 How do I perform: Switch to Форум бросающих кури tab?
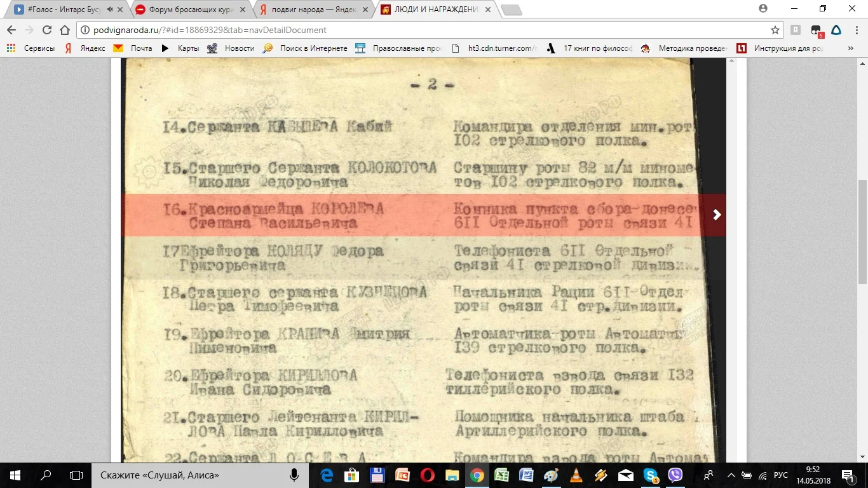pyautogui.click(x=191, y=10)
